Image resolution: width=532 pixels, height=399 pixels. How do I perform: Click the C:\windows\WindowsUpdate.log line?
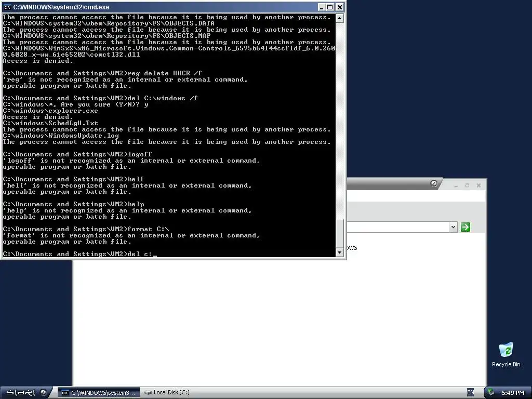click(x=61, y=136)
